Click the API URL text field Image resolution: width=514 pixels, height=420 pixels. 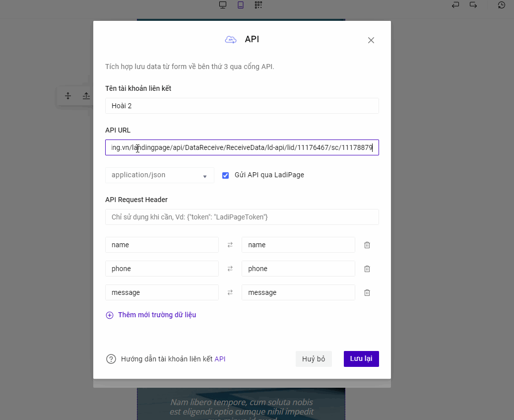coord(242,147)
